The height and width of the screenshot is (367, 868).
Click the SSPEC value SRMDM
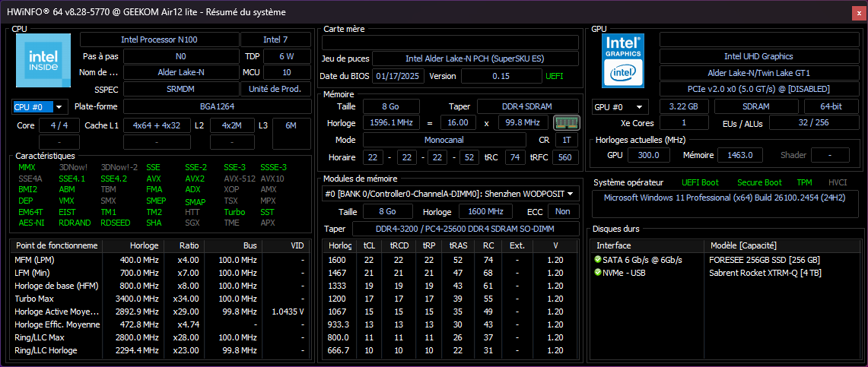(x=181, y=89)
